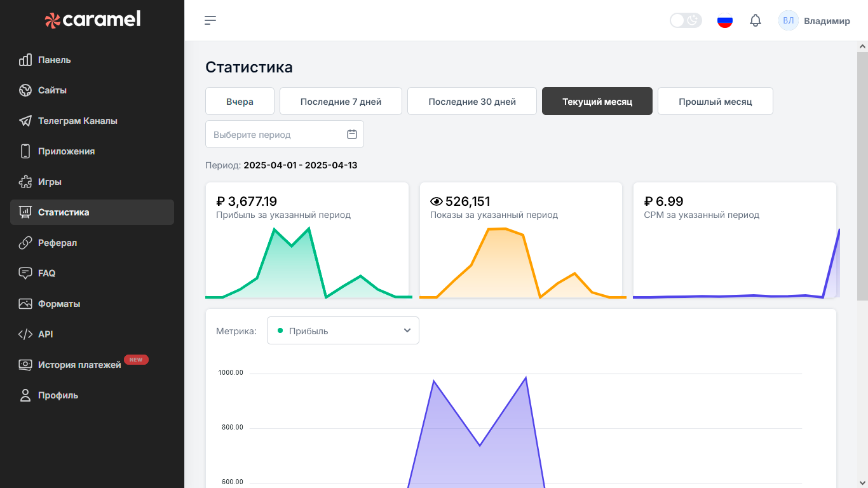Open the Владимир user name menu
The width and height of the screenshot is (868, 488).
pos(827,21)
